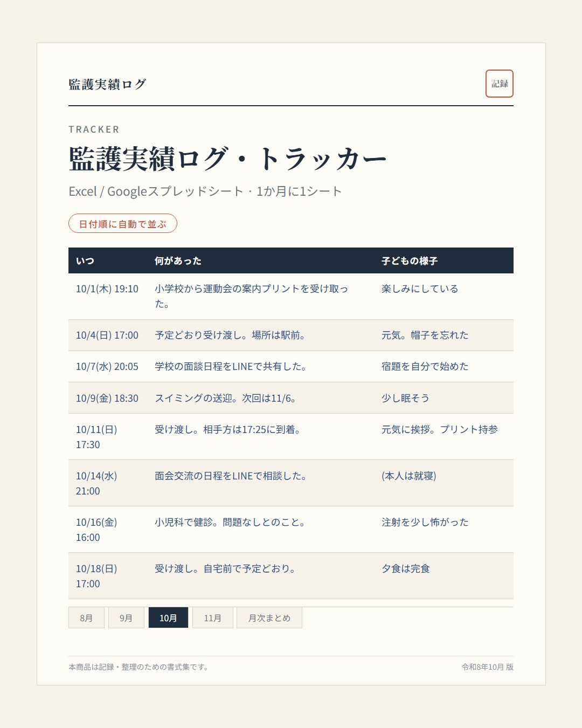Click the 本商品は記録・整理のための書式集です footer note
This screenshot has height=728, width=582.
coord(138,667)
